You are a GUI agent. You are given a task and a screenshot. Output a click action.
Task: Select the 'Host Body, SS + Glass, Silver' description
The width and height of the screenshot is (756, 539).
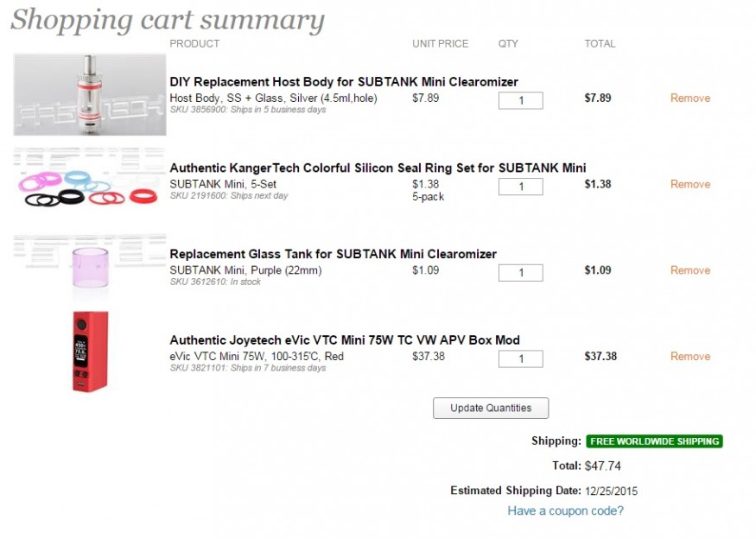pos(273,98)
